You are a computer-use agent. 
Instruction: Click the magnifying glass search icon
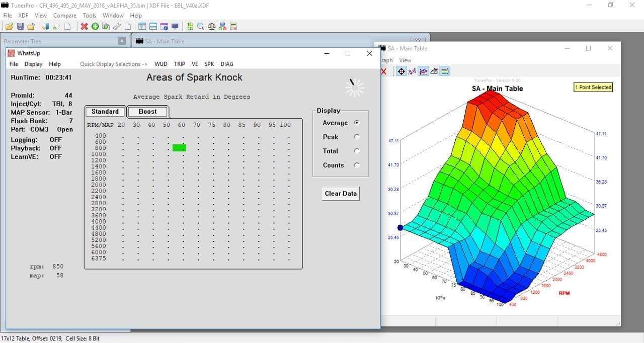tap(201, 26)
